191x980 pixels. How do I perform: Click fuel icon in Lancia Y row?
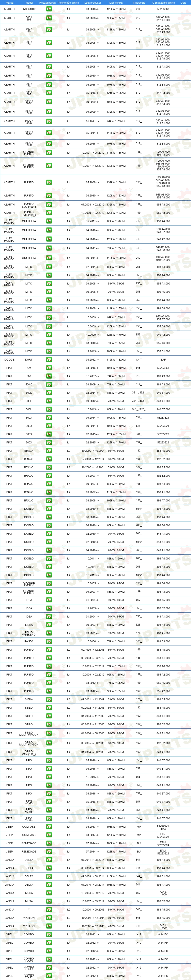pos(49,910)
